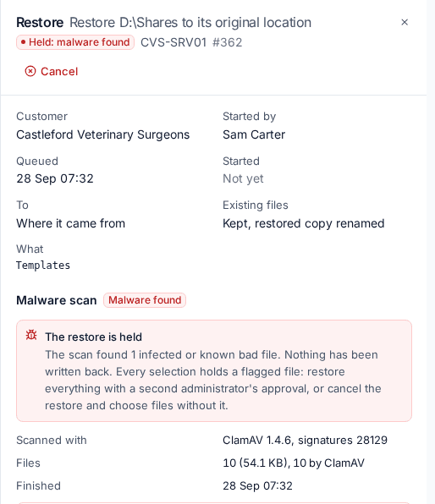Click the malware bug icon in alert

(31, 335)
